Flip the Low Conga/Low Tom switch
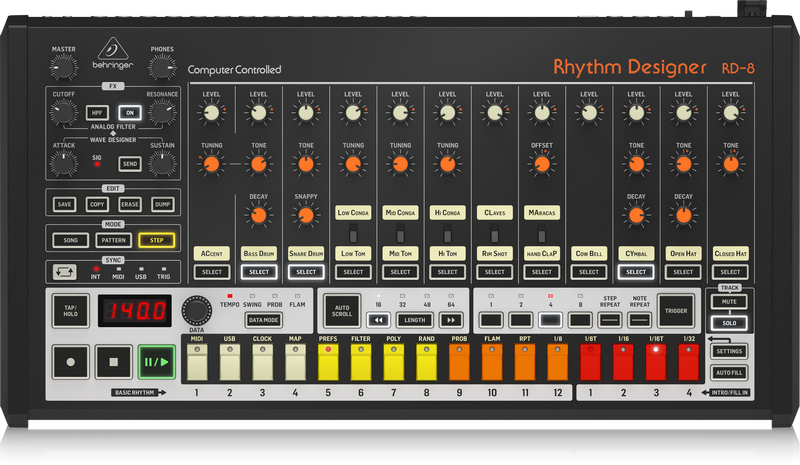This screenshot has height=465, width=800. pos(353,236)
